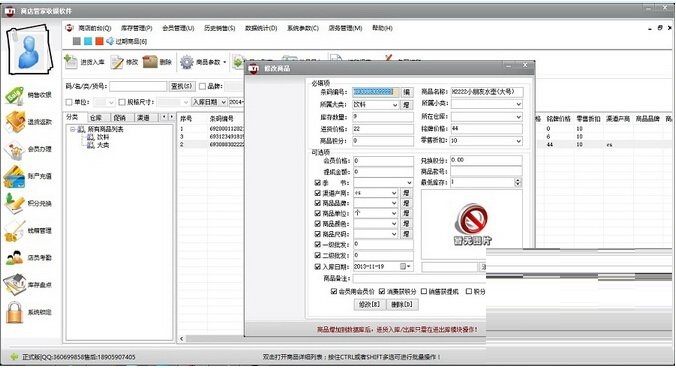Click the 商品名称 input field
Screen dimensions: 676x368
click(487, 92)
